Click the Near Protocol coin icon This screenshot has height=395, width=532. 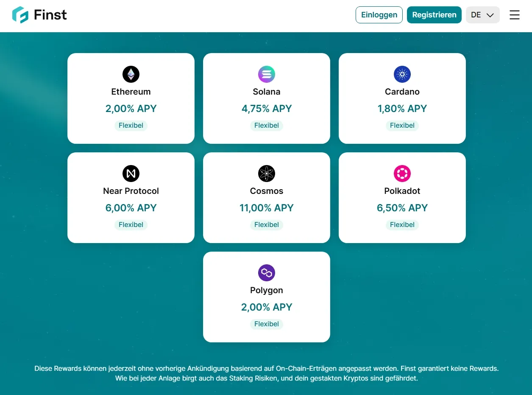pos(131,174)
